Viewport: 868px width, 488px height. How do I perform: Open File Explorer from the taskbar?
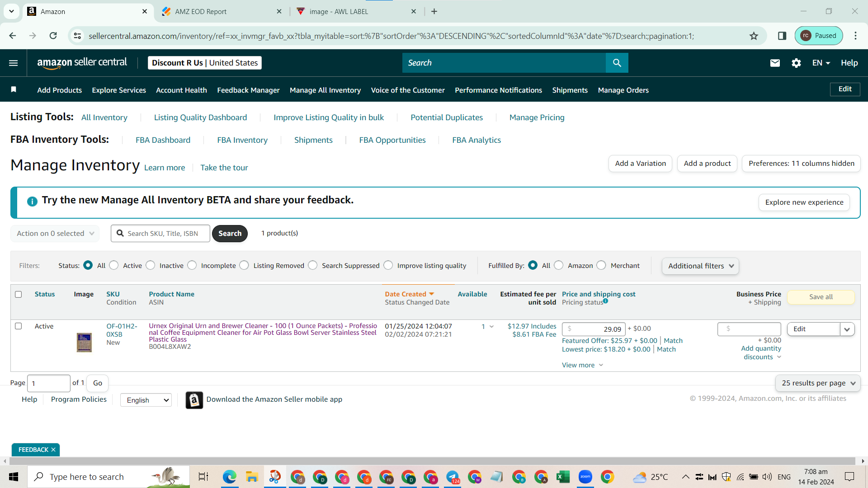pos(252,477)
